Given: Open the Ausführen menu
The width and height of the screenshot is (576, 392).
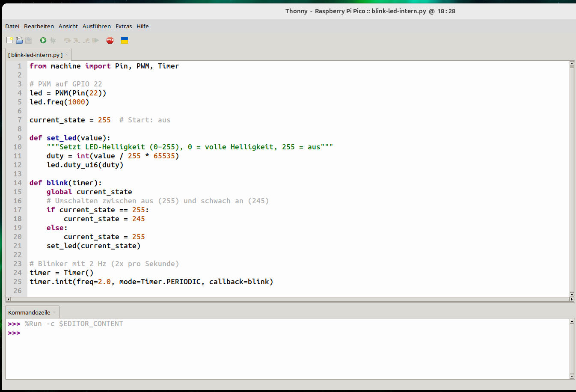Looking at the screenshot, I should tap(96, 26).
